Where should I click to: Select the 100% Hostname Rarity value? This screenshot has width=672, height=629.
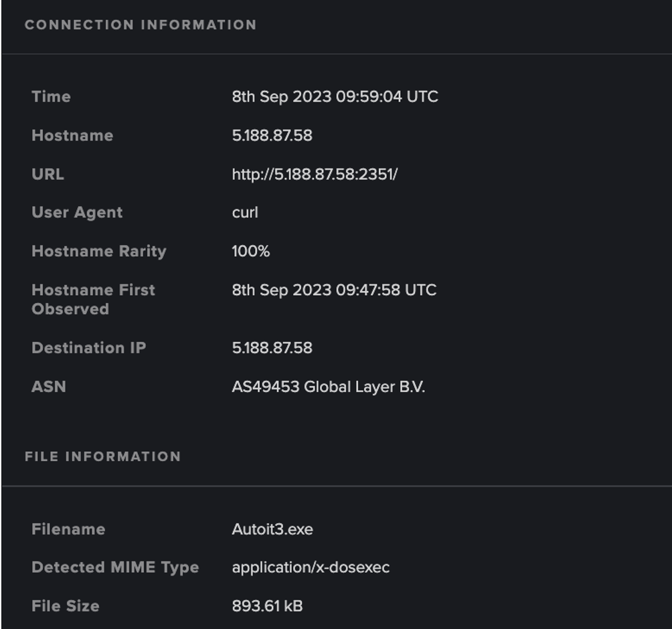click(x=251, y=252)
